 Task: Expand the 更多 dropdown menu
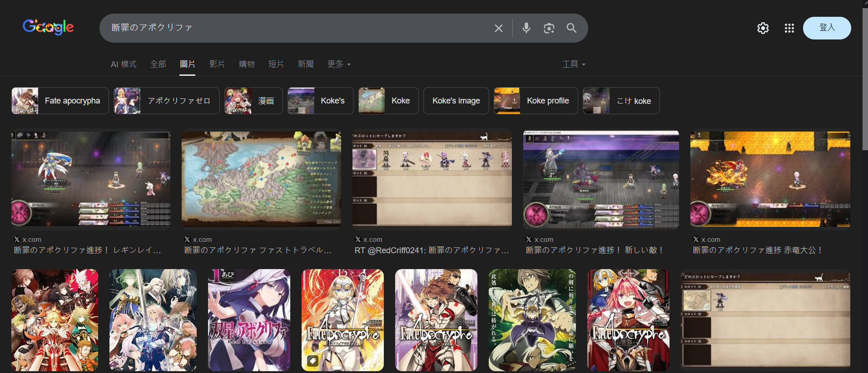(x=339, y=64)
